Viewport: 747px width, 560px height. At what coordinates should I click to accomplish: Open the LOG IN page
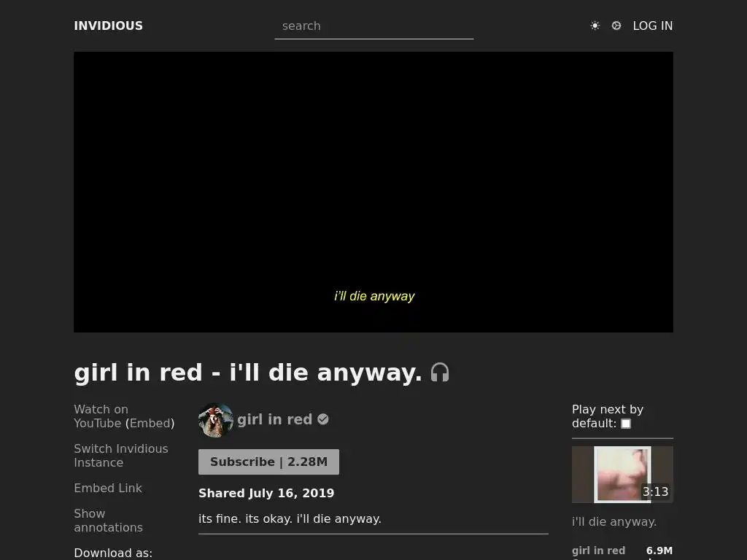(653, 26)
